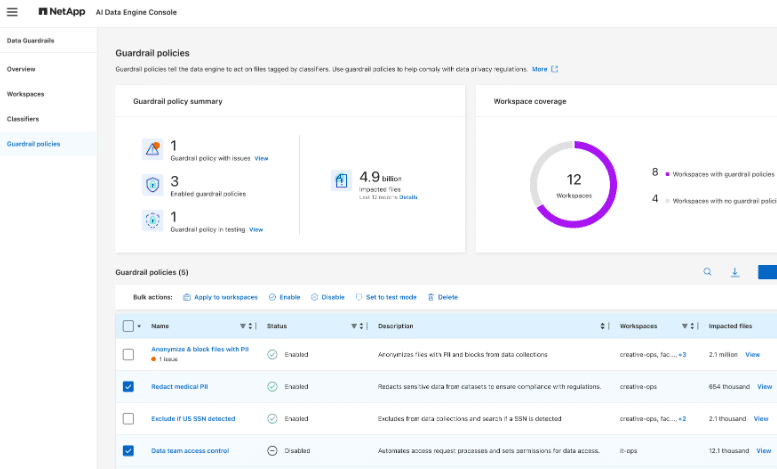Click the Name column filter icon

243,326
